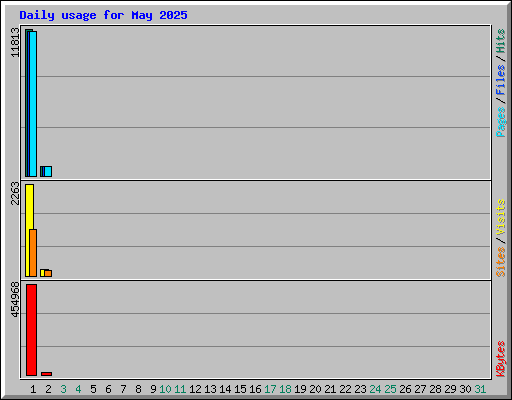Click green day label 11

pyautogui.click(x=180, y=389)
